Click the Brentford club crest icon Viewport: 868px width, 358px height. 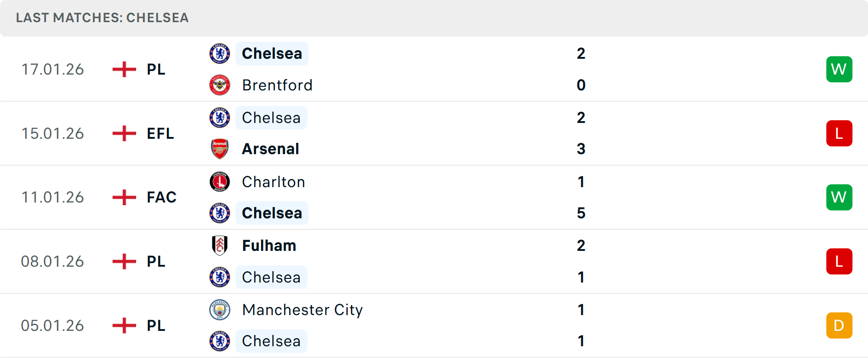pyautogui.click(x=220, y=85)
